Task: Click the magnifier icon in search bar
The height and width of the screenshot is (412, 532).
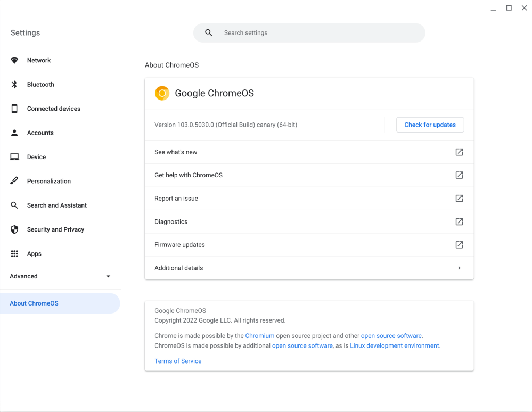Action: point(209,33)
